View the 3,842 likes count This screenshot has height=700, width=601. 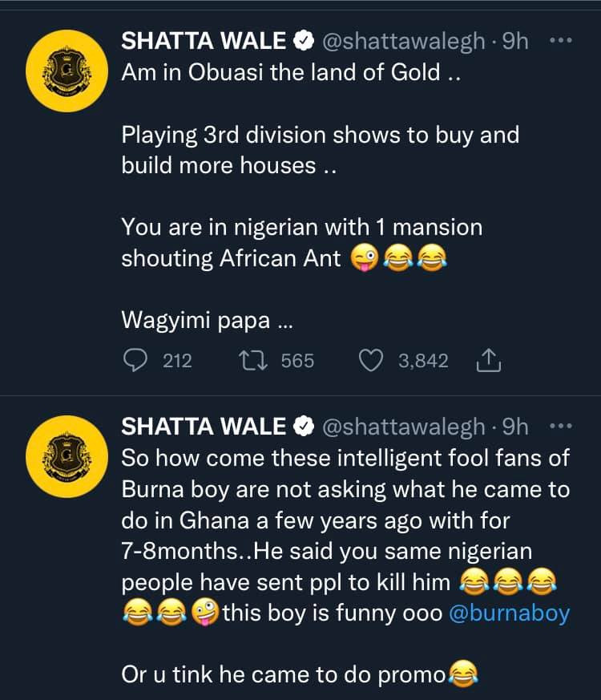[422, 362]
